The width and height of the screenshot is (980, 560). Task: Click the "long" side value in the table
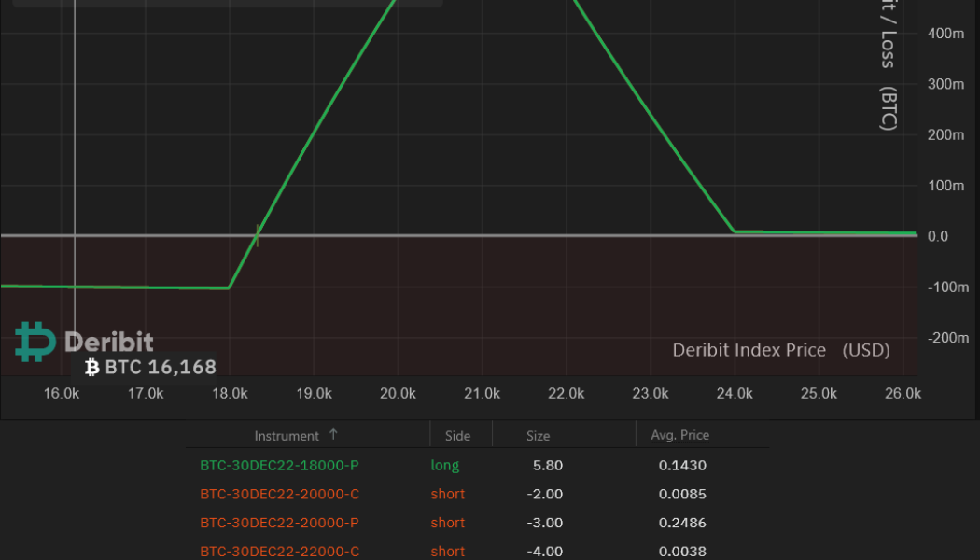point(445,465)
